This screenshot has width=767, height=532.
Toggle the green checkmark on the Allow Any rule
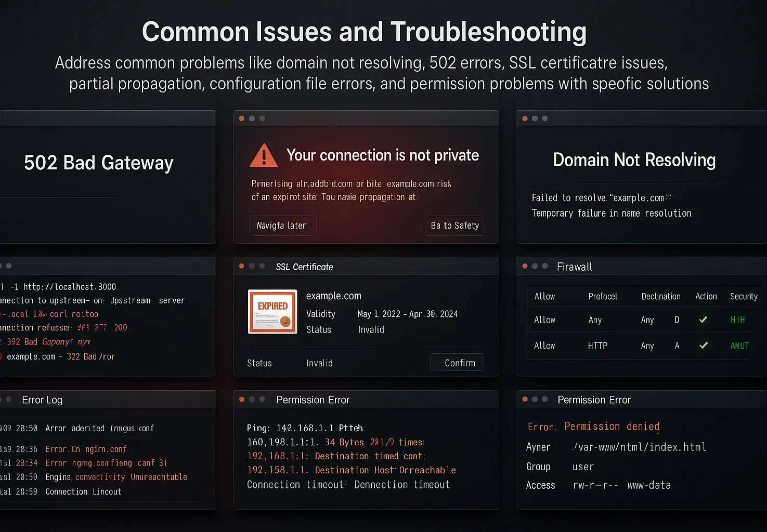(x=704, y=320)
